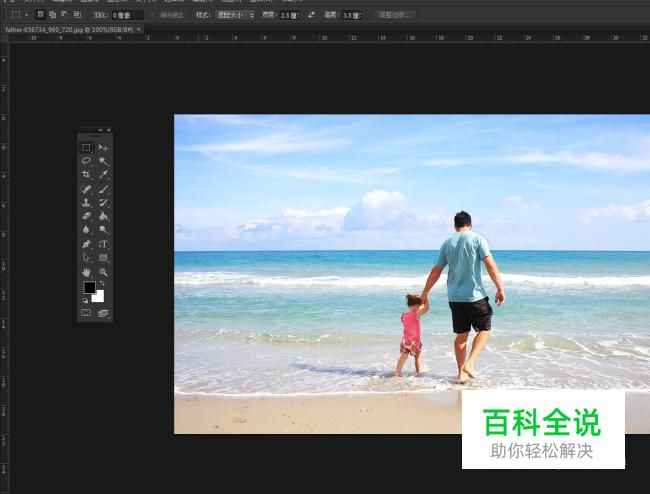Select the Move tool
Image resolution: width=650 pixels, height=494 pixels.
point(103,148)
